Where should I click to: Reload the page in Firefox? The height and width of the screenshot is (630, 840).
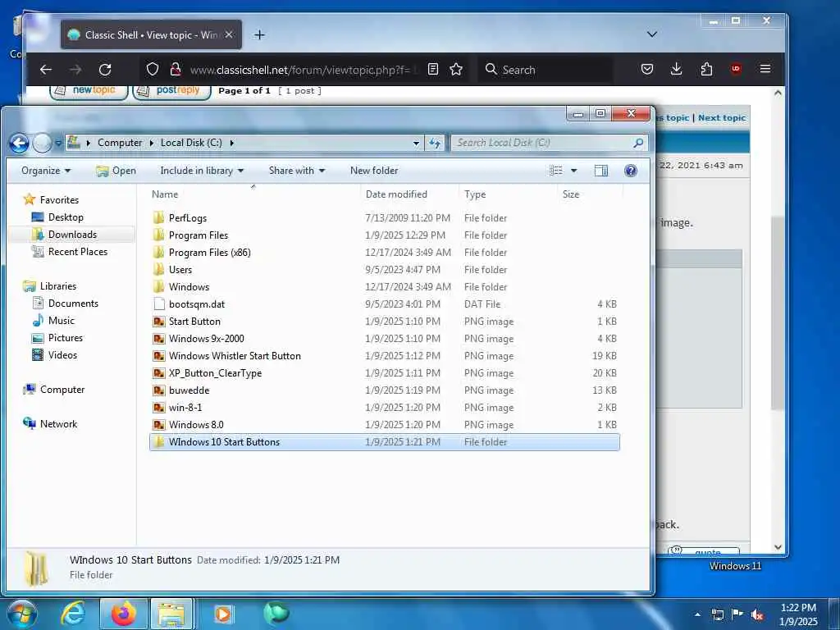tap(105, 70)
